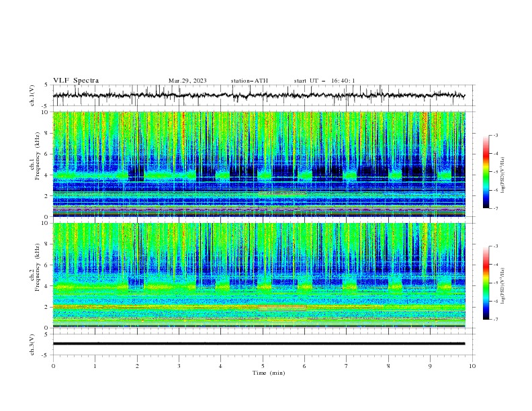The height and width of the screenshot is (411, 532).
Task: Click the ch.1 voltage waveform trace
Action: coord(259,95)
